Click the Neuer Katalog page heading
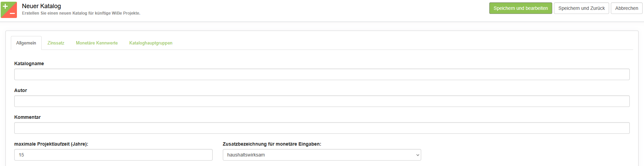 (41, 6)
